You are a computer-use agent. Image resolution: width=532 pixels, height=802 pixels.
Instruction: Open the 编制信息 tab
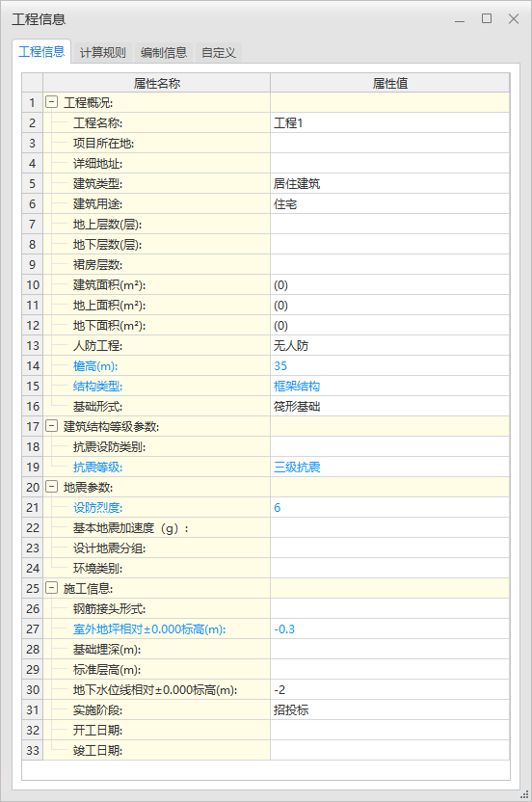click(164, 53)
